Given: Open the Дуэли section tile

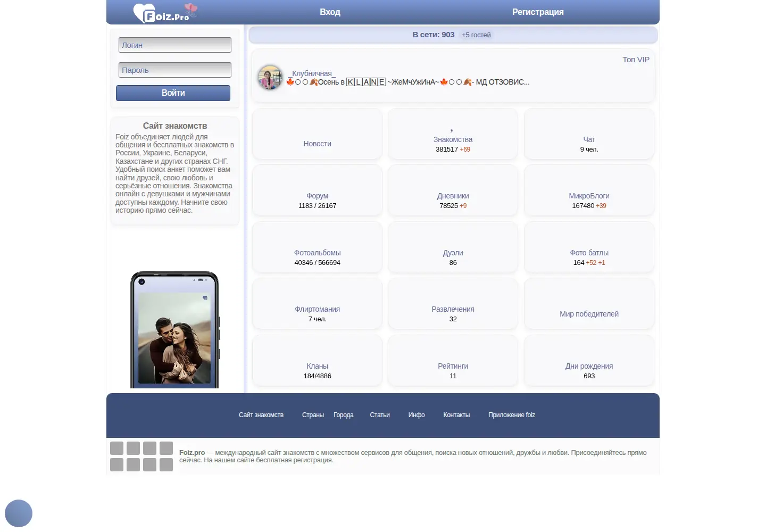Looking at the screenshot, I should click(453, 247).
